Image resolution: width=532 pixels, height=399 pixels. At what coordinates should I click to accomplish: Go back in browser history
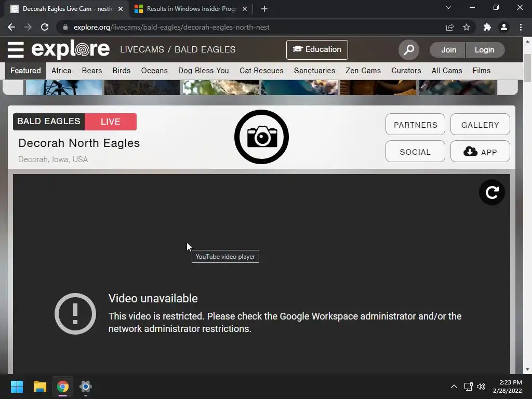coord(11,27)
